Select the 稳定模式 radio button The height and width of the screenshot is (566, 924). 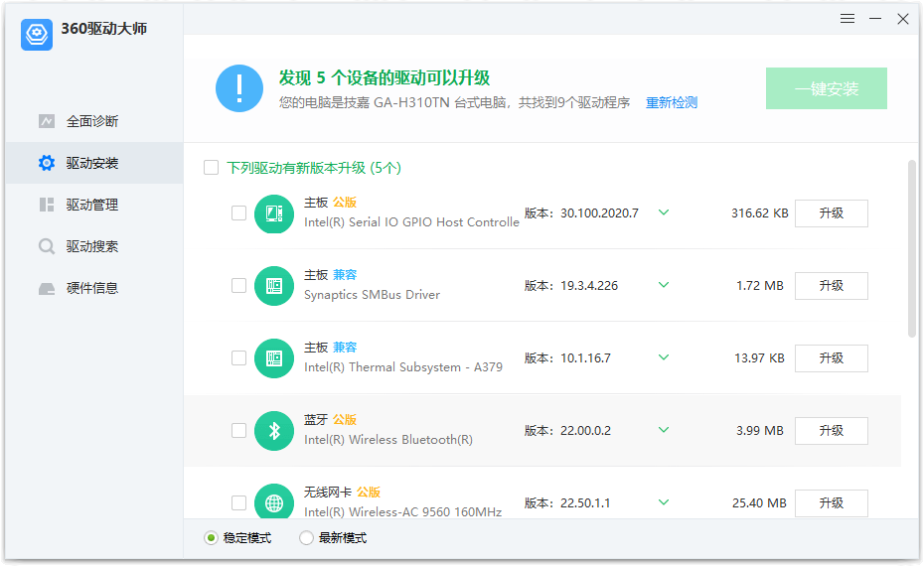tap(211, 538)
